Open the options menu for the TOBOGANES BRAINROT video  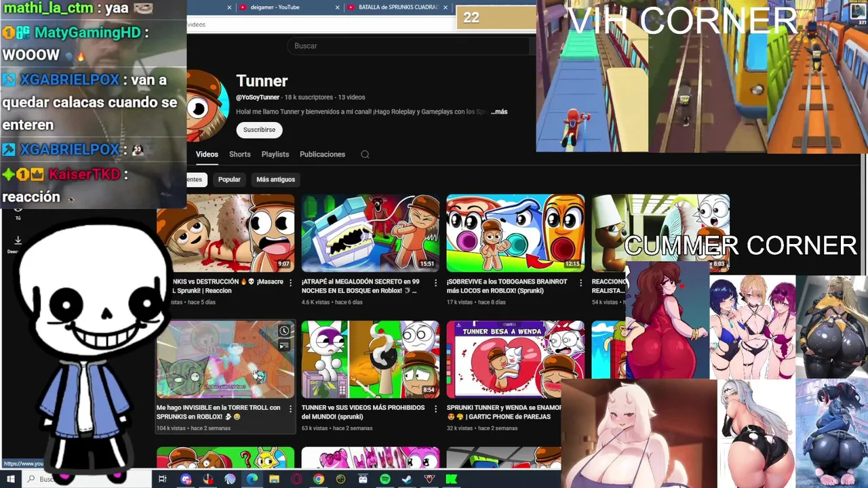pos(580,283)
